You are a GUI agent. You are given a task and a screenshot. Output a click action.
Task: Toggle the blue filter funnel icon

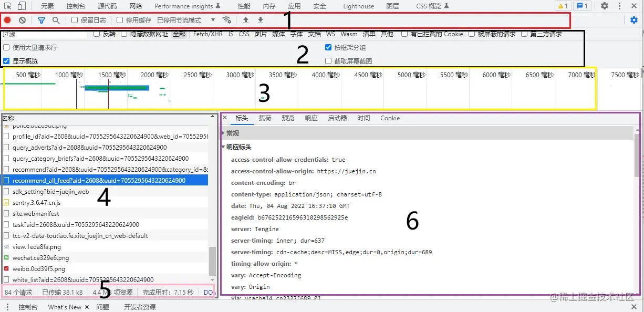(41, 20)
